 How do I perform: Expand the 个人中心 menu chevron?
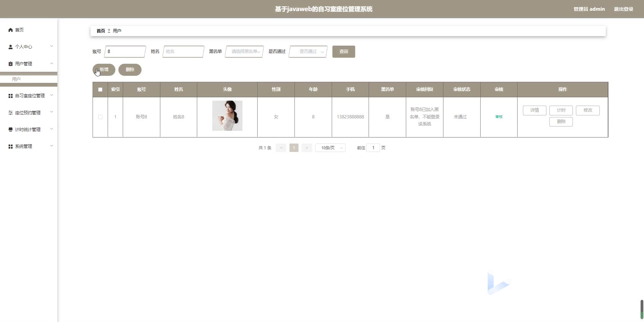click(52, 46)
